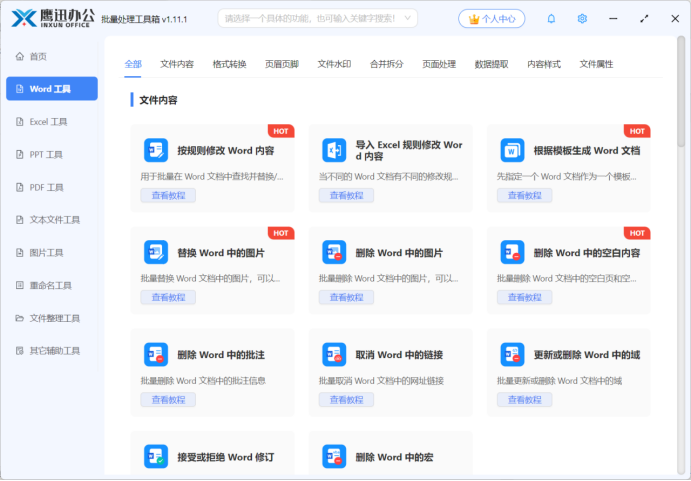This screenshot has height=481, width=691.
Task: Select PDF 工具 in the sidebar
Action: 46,187
